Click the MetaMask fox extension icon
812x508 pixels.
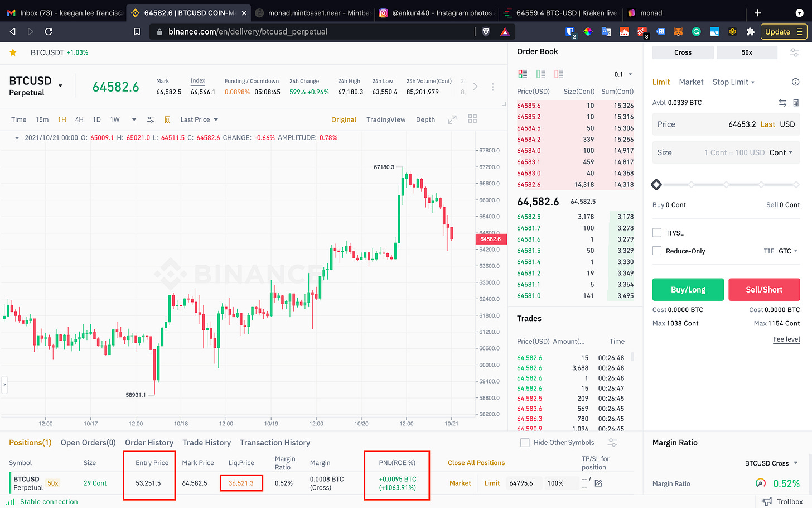pyautogui.click(x=678, y=32)
